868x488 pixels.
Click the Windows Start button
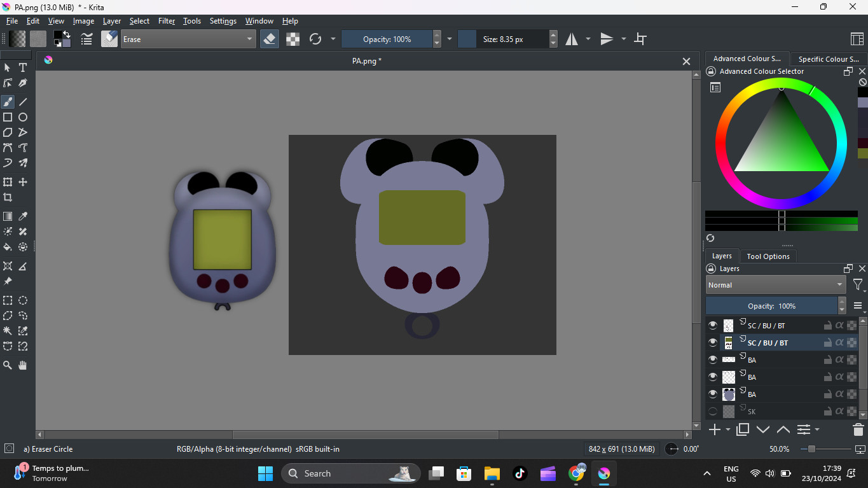tap(265, 473)
